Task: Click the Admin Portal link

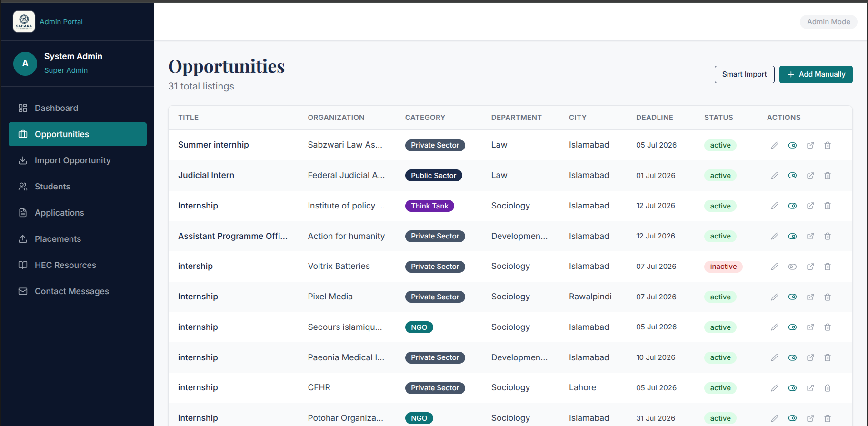Action: click(61, 22)
